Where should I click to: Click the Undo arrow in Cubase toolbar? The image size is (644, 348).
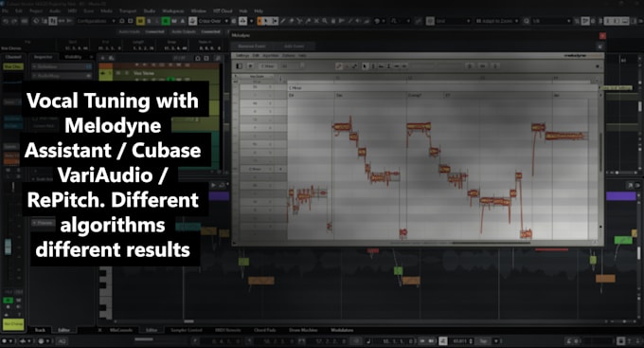6,21
